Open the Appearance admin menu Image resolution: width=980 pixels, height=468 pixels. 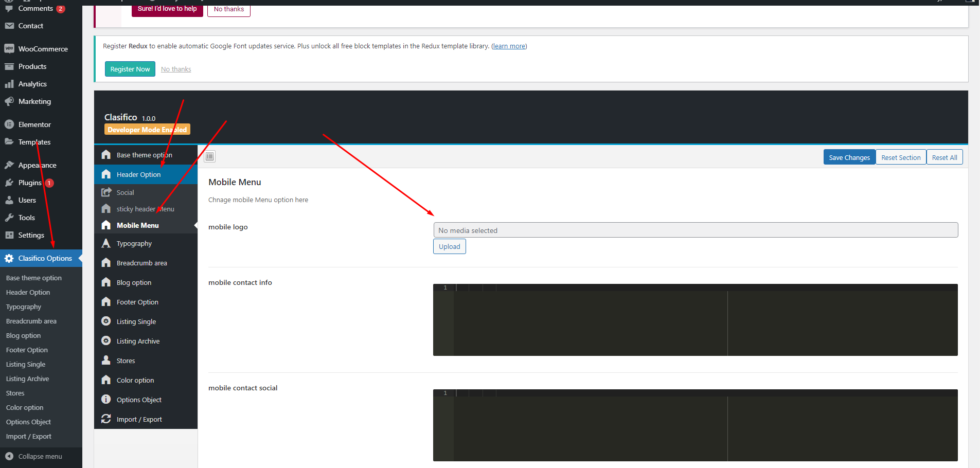(37, 165)
